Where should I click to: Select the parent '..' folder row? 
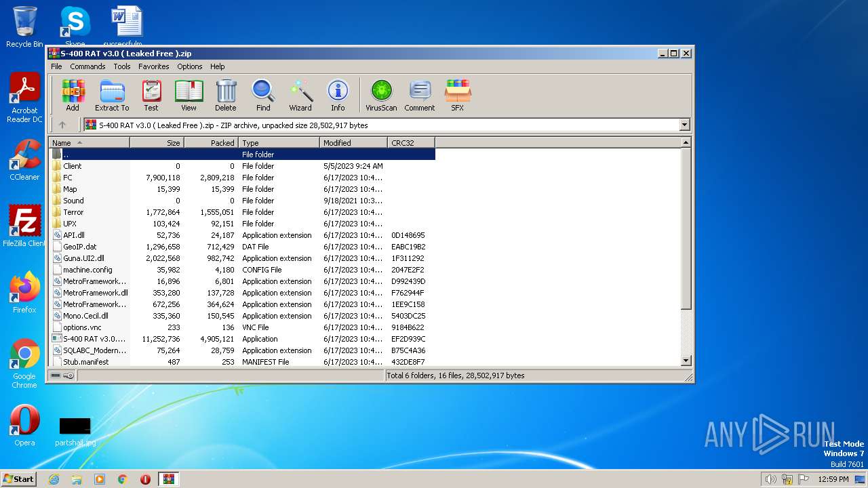tap(242, 155)
